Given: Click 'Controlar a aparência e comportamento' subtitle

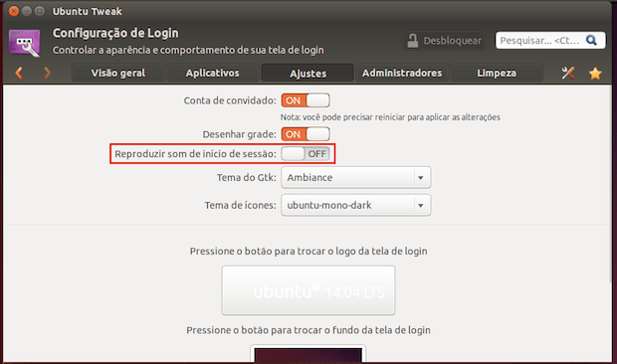Looking at the screenshot, I should [188, 51].
